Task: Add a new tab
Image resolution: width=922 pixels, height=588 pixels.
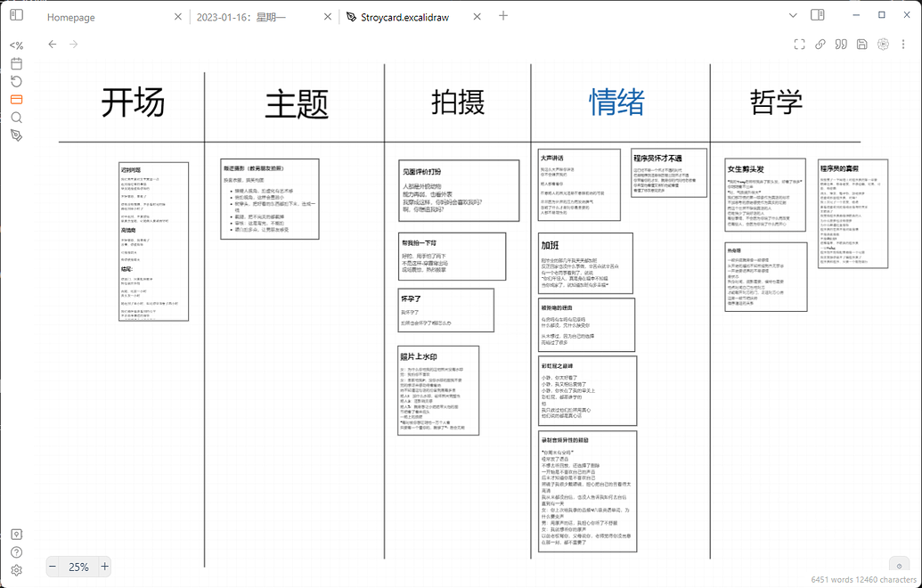Action: [x=503, y=15]
